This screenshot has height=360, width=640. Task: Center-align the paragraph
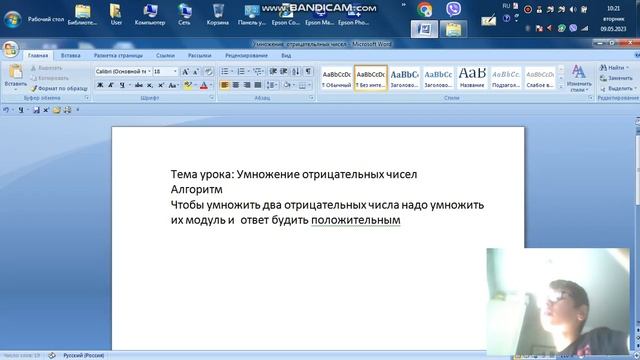point(236,85)
